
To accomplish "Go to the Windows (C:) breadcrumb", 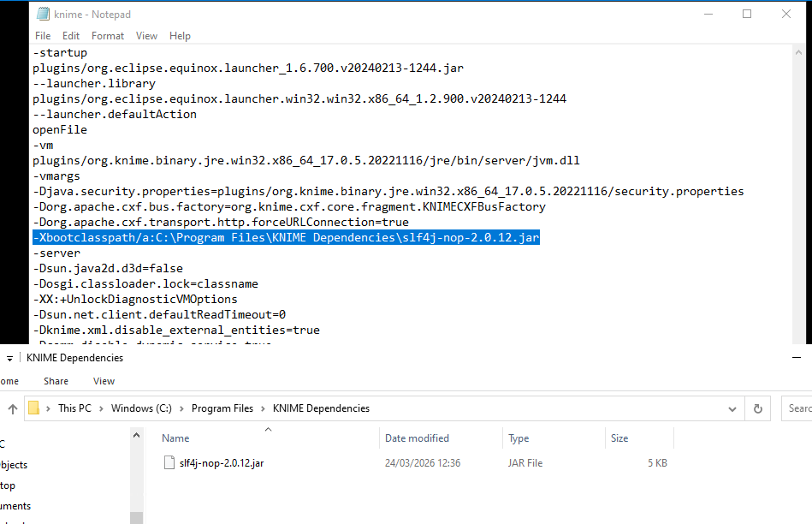I will point(141,408).
